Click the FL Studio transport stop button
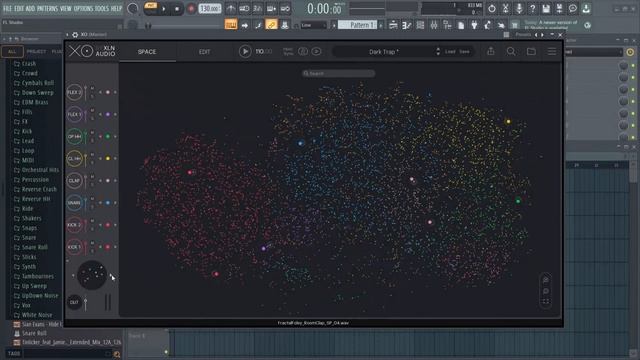 coord(177,9)
